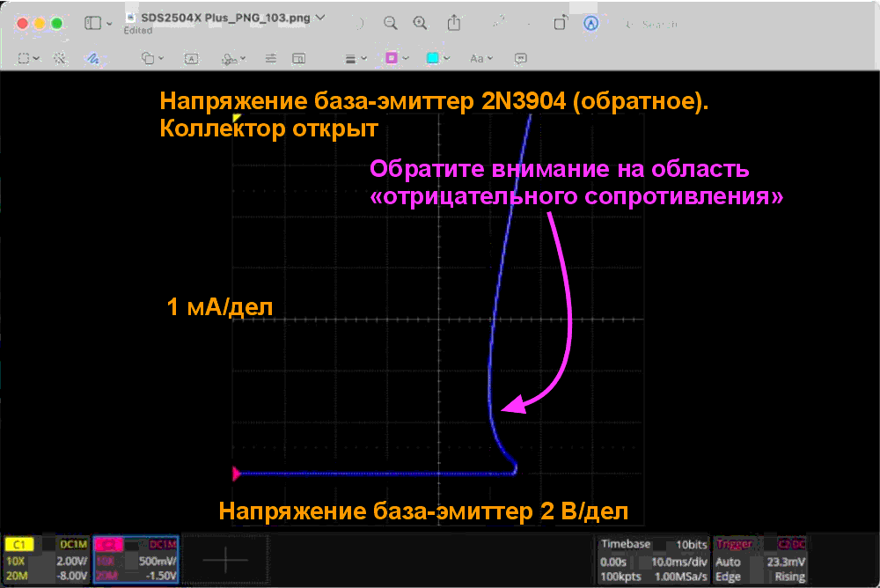Open the magenta border color swatch
The image size is (880, 588).
point(396,58)
